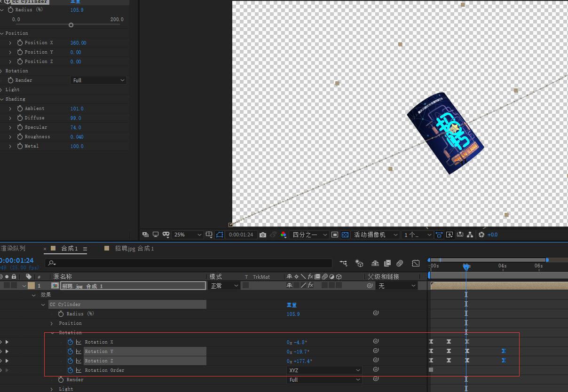Collapse the CC Cylinder effect in timeline
568x392 pixels.
pyautogui.click(x=43, y=305)
